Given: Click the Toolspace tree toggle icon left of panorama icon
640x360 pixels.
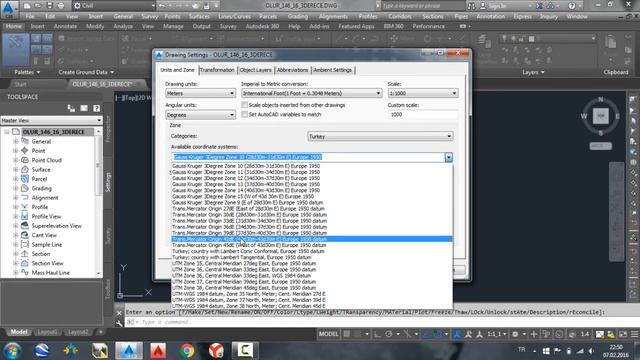Looking at the screenshot, I should pos(71,108).
